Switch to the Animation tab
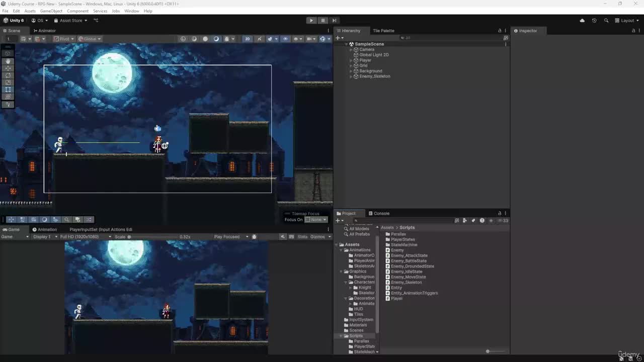 pos(45,230)
